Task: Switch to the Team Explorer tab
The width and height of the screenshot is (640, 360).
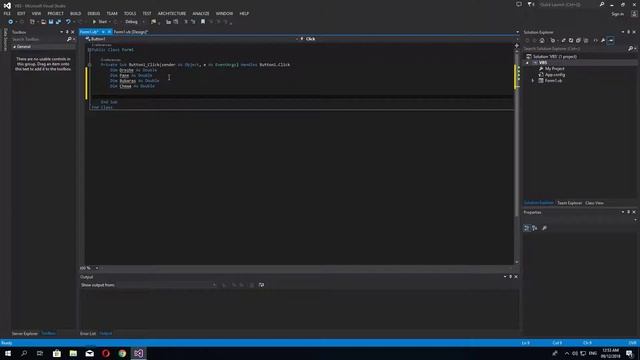Action: pyautogui.click(x=569, y=203)
